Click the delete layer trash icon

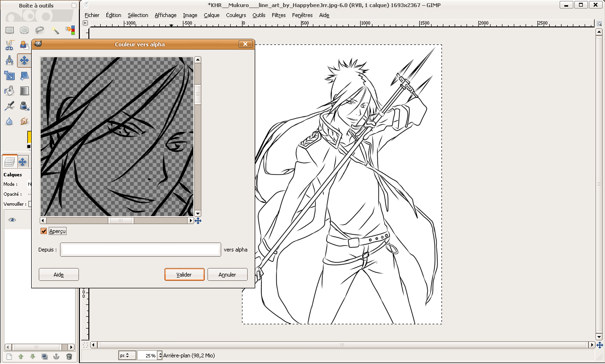[x=69, y=356]
